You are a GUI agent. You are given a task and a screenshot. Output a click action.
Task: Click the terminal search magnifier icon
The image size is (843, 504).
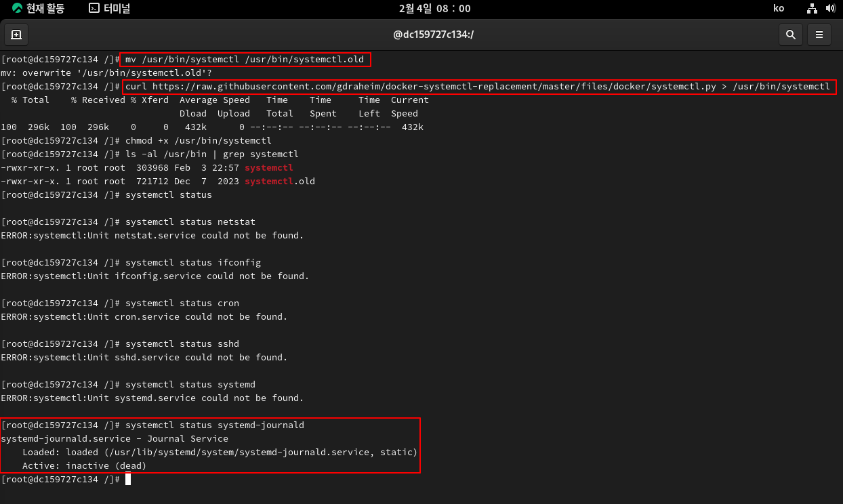(x=790, y=35)
